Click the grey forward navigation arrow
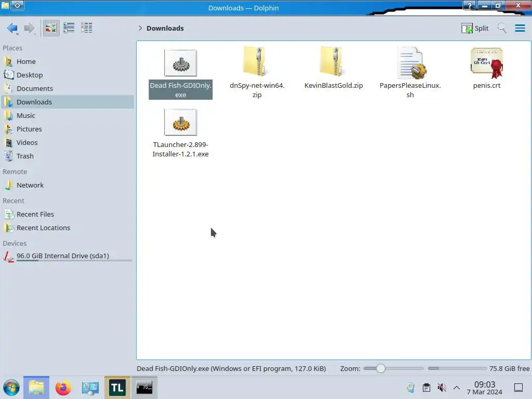Image resolution: width=532 pixels, height=399 pixels. point(30,28)
